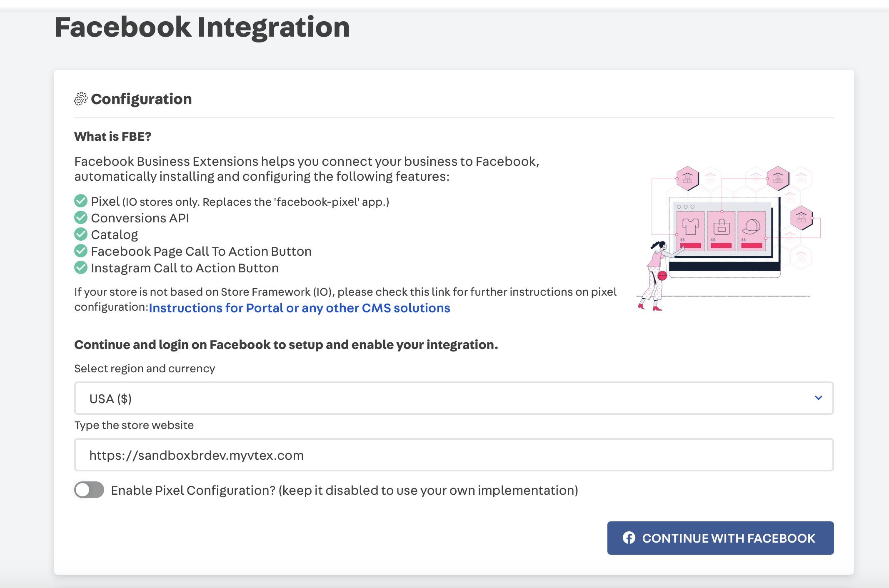
Task: Click the Configuration section heading
Action: 141,99
